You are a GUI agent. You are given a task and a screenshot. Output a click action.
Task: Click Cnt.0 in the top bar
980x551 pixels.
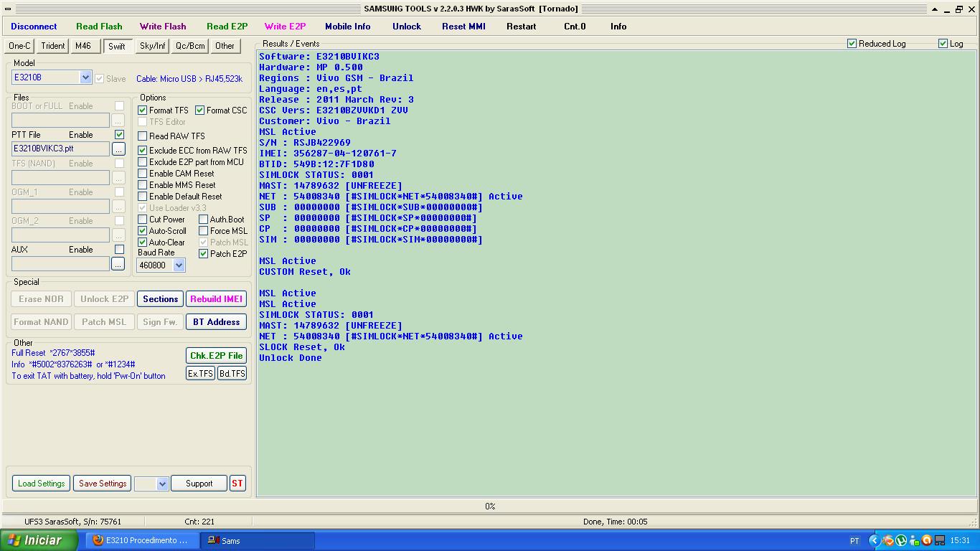coord(575,27)
